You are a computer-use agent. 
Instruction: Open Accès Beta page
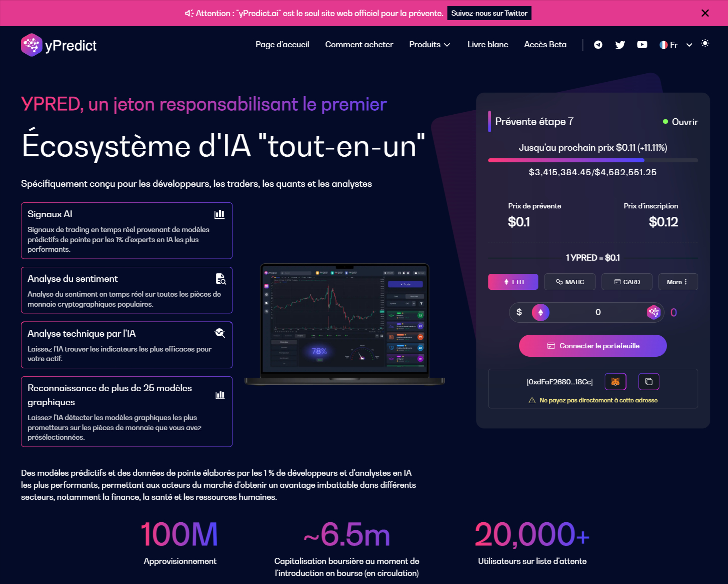click(545, 44)
